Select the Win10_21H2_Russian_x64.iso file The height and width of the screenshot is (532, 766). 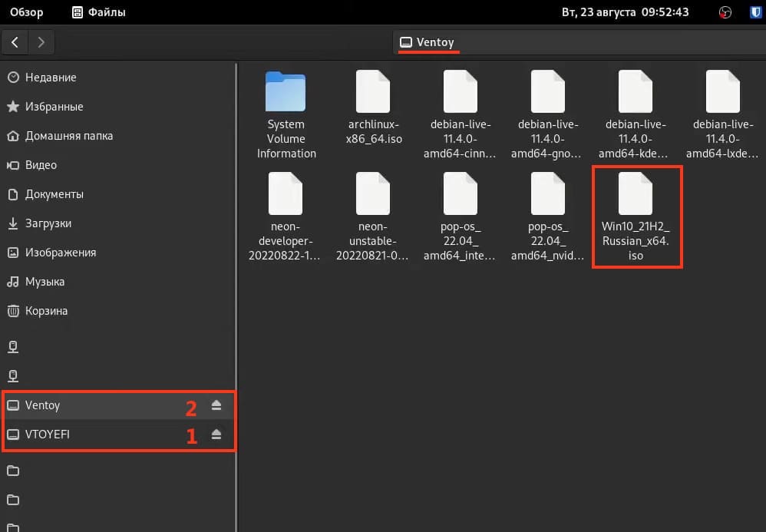pyautogui.click(x=636, y=217)
